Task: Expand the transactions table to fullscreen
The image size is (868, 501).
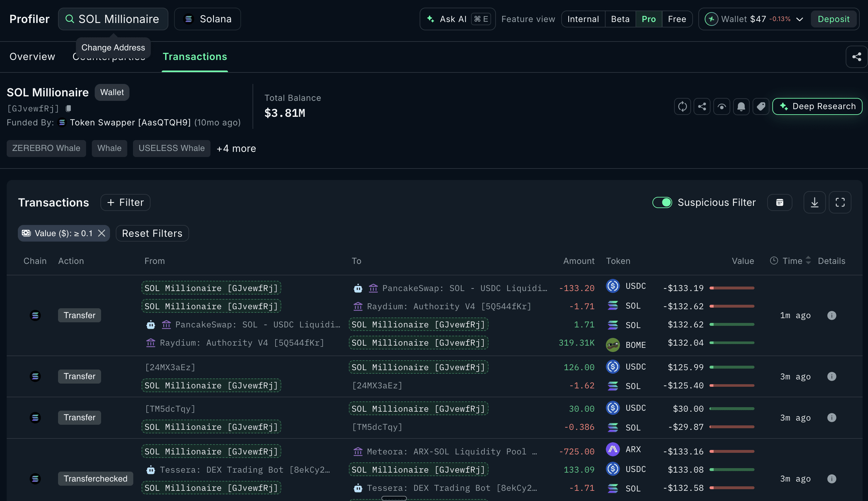Action: point(840,202)
